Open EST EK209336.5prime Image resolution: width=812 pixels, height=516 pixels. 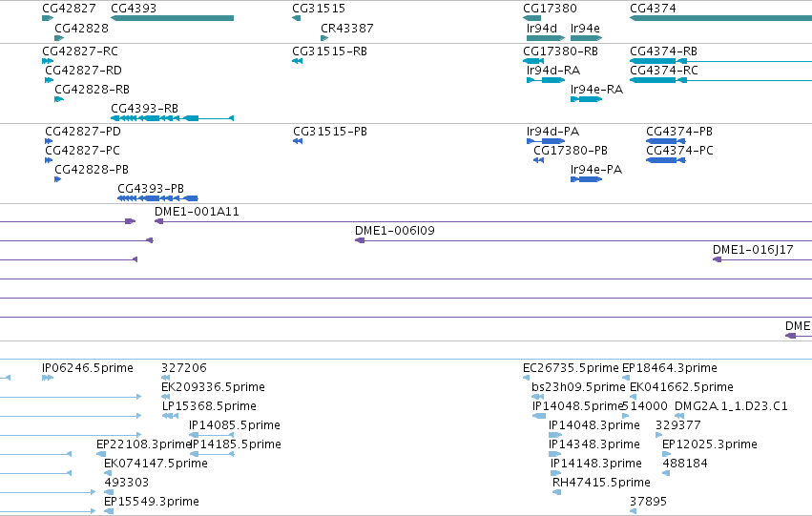[213, 387]
